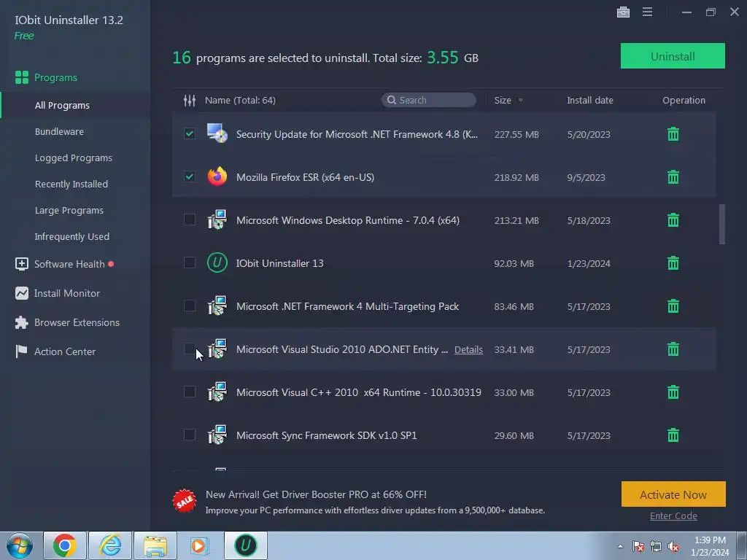
Task: Open the toolbox briefcase icon in title bar
Action: click(623, 12)
